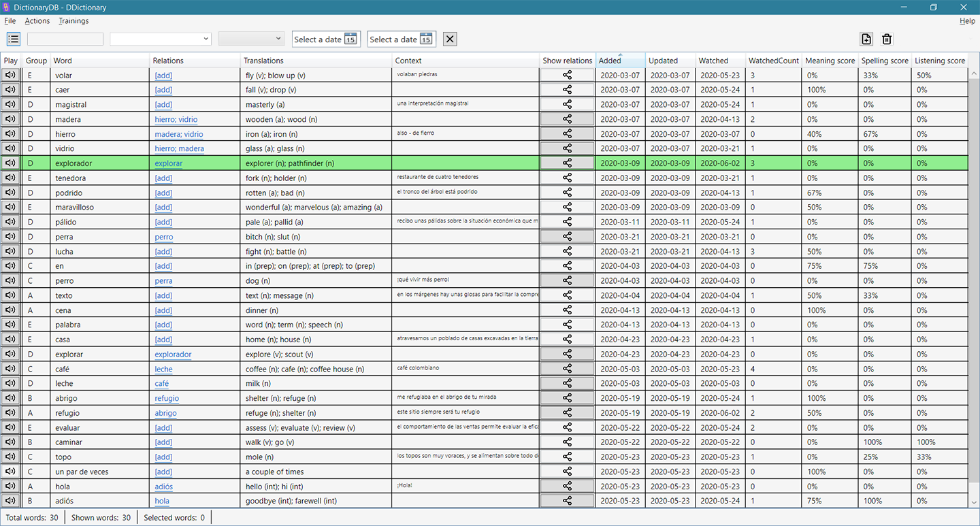
Task: Select translation fork (n); holder (n)
Action: pyautogui.click(x=316, y=178)
